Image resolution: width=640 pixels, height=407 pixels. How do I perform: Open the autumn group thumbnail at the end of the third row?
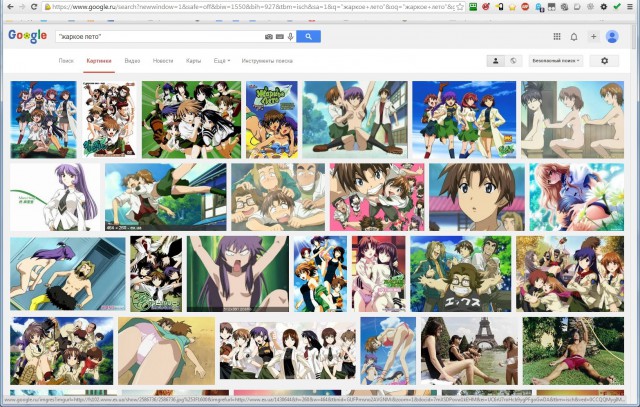point(570,274)
